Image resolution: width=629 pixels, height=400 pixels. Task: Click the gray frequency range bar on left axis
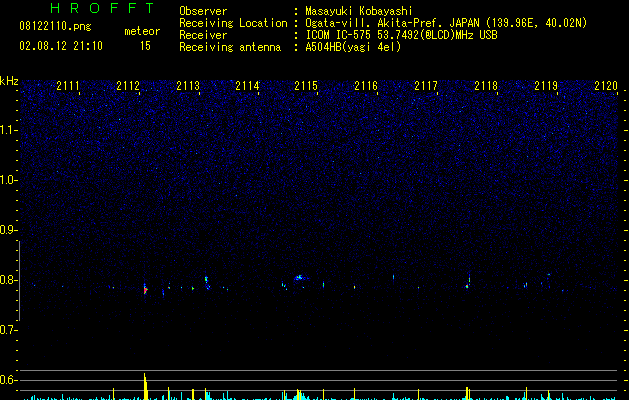coord(20,280)
